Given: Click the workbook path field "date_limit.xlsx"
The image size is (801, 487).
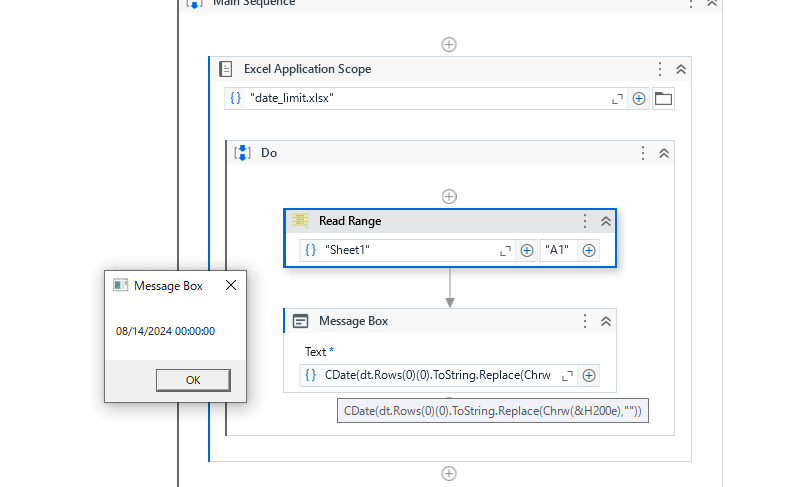Looking at the screenshot, I should click(x=428, y=98).
